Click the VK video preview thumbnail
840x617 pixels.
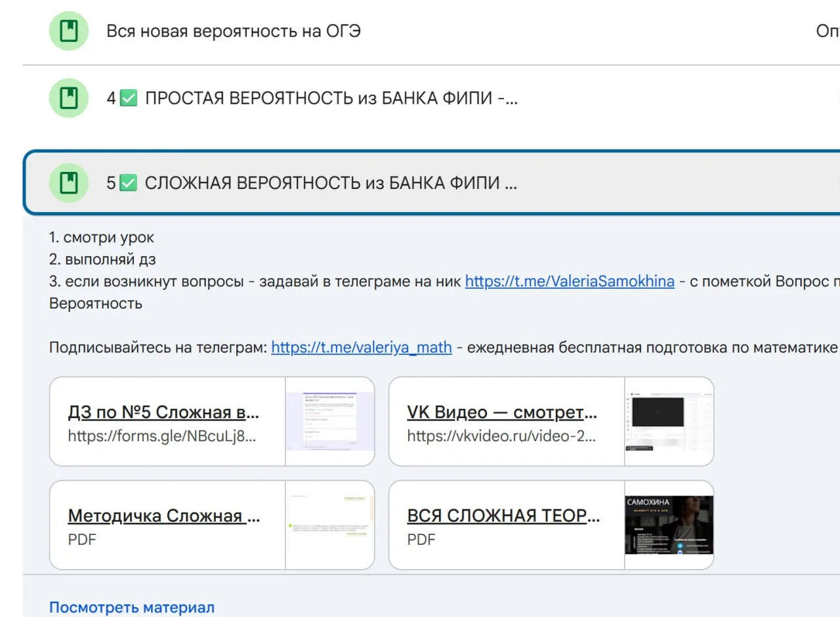point(669,421)
